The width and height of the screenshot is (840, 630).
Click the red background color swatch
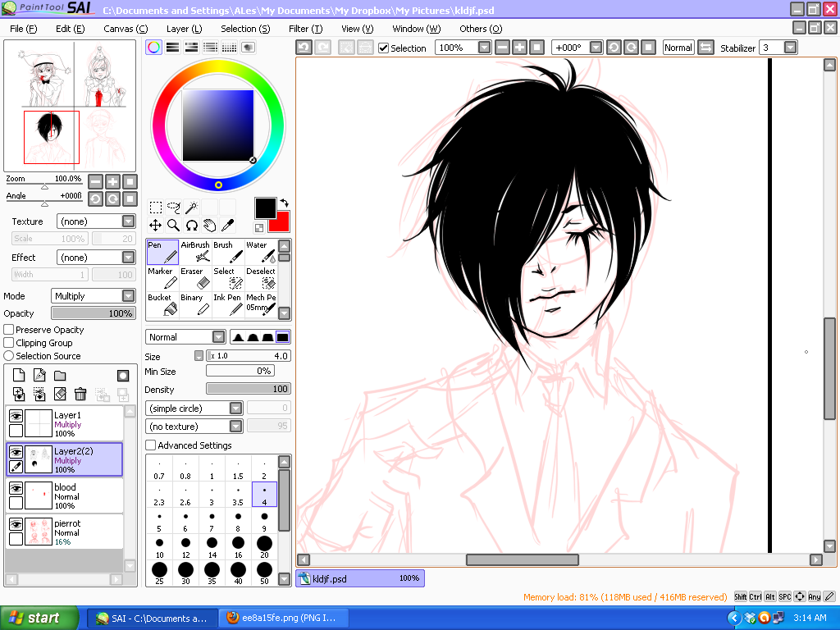click(281, 223)
